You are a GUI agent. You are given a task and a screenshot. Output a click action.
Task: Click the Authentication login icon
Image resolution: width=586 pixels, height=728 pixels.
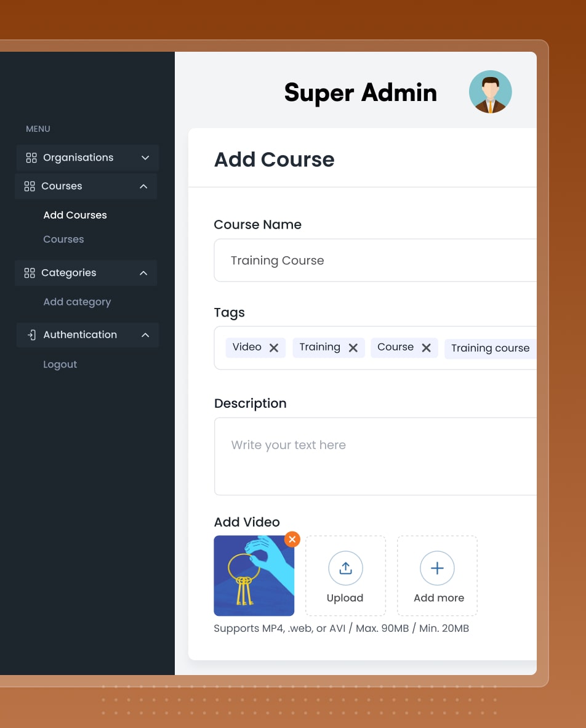tap(31, 335)
